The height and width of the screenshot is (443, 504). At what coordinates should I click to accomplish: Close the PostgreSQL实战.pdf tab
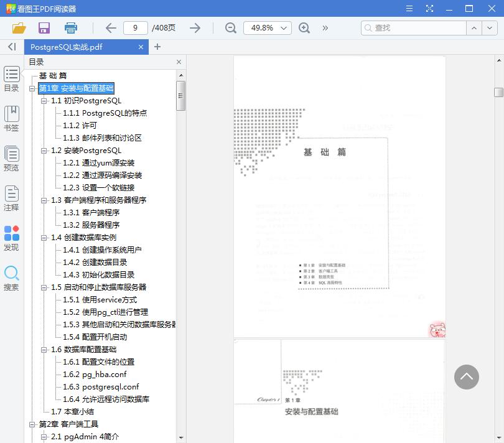point(141,47)
